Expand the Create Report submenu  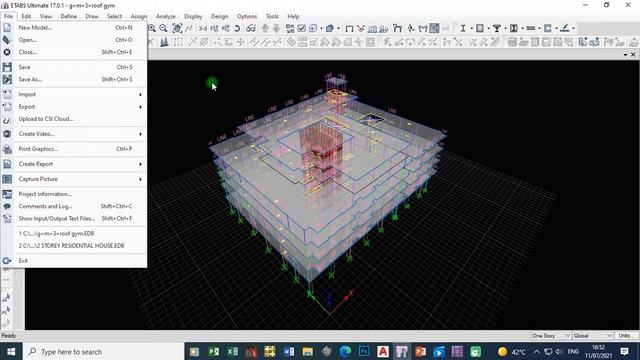tap(74, 164)
